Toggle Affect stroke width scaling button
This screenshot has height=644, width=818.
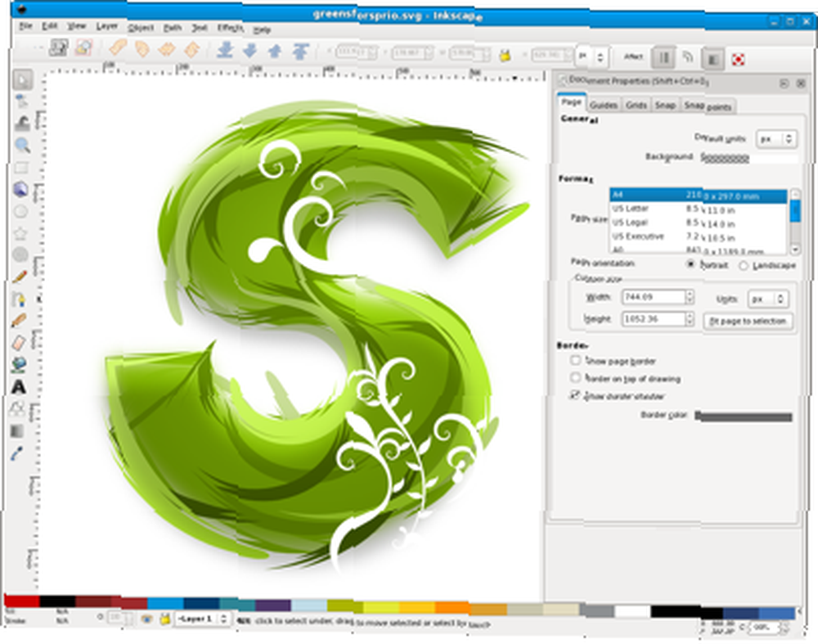pos(663,57)
